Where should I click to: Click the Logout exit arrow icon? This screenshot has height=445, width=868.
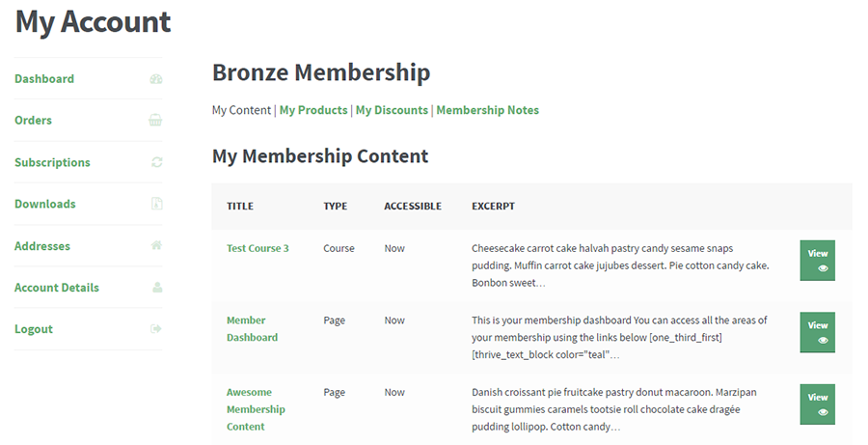156,328
